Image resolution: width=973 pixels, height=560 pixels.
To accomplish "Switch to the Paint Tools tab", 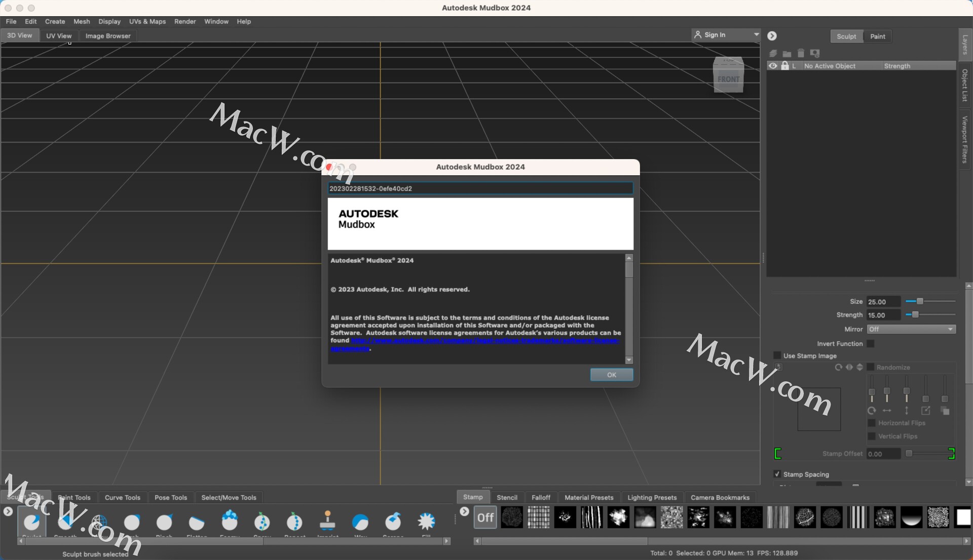I will pos(74,498).
